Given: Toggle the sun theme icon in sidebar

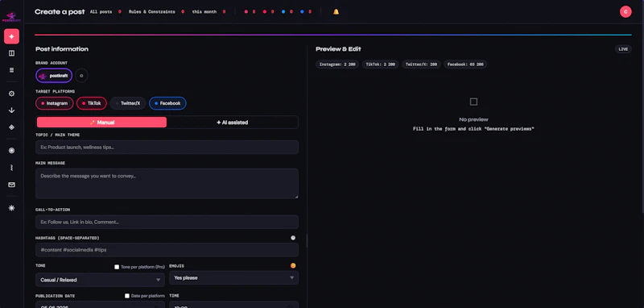Looking at the screenshot, I should (11, 208).
